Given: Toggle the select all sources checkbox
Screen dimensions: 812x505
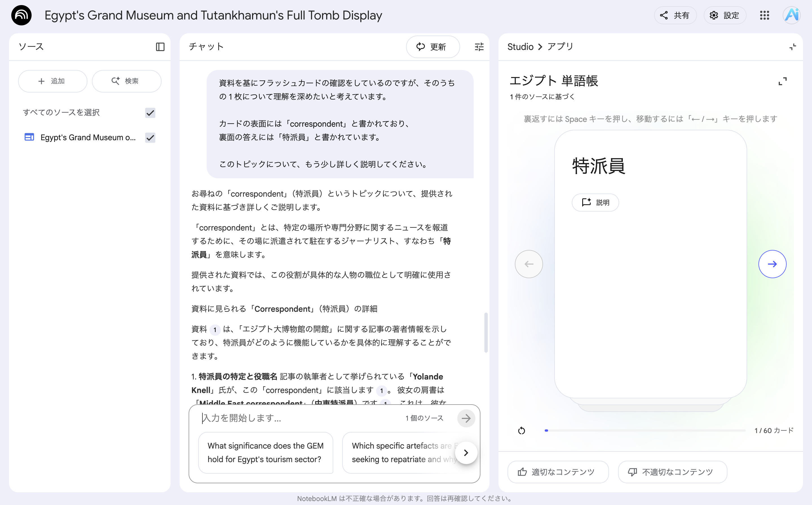Looking at the screenshot, I should 150,113.
